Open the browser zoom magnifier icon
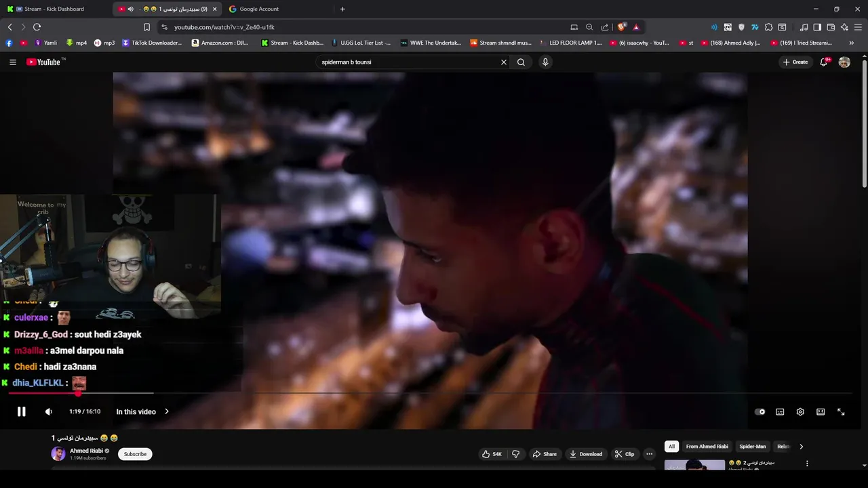The height and width of the screenshot is (488, 868). (x=589, y=27)
